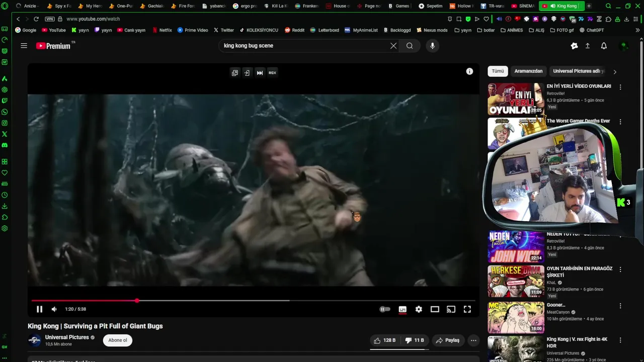This screenshot has width=644, height=362.
Task: Open 'King Kong | V. rex Fight in 4K HDR'
Action: (577, 342)
